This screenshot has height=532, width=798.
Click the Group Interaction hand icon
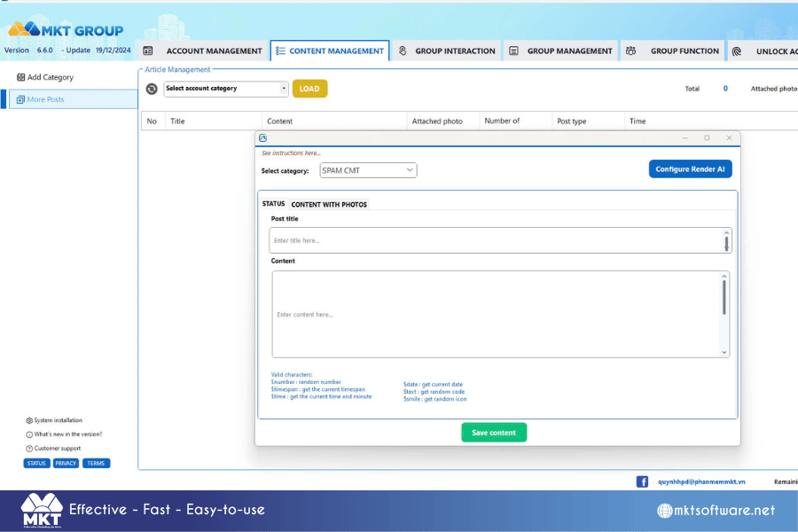point(403,51)
